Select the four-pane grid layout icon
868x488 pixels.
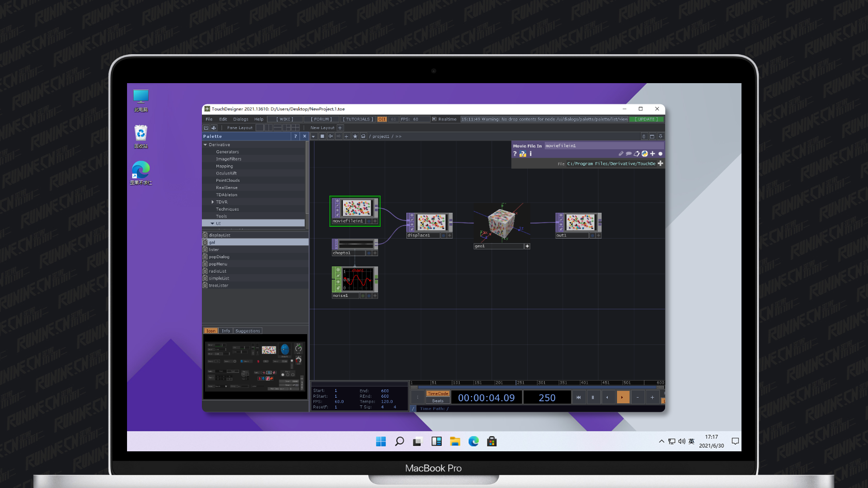click(295, 128)
